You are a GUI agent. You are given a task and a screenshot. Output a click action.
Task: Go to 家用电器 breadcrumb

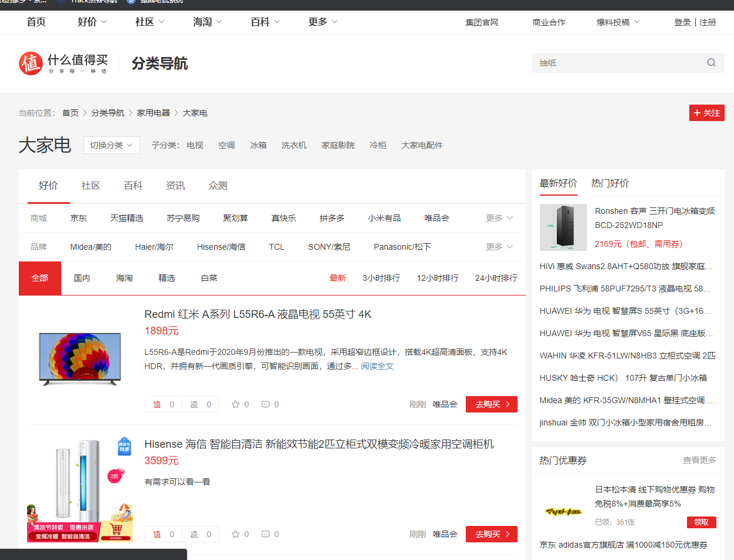pyautogui.click(x=154, y=113)
